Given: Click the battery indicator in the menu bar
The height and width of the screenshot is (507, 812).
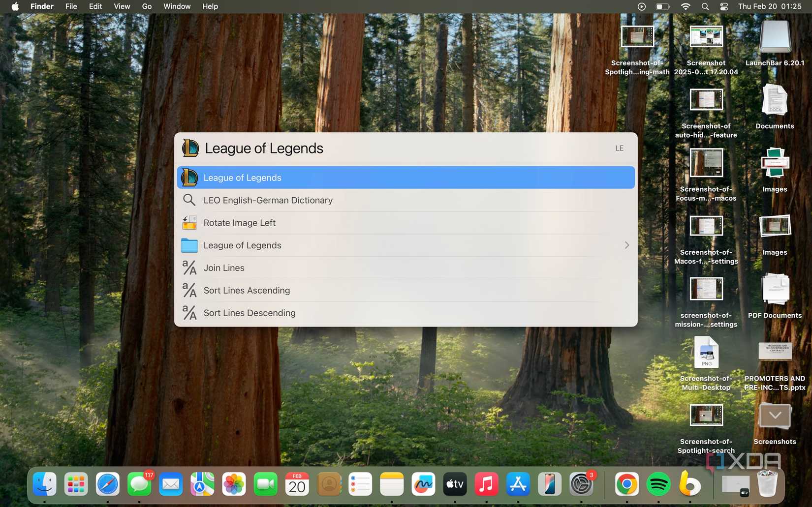Looking at the screenshot, I should (x=661, y=6).
